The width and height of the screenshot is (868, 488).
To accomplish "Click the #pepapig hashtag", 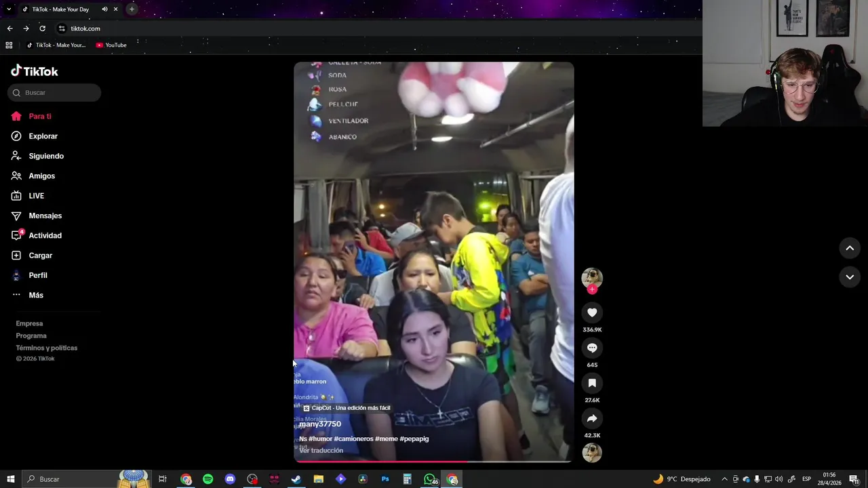I will (414, 439).
